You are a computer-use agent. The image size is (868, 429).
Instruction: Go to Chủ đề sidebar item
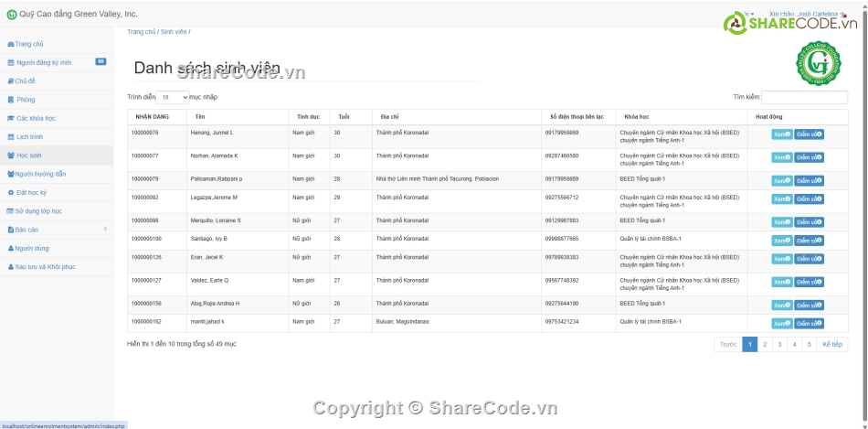(25, 81)
